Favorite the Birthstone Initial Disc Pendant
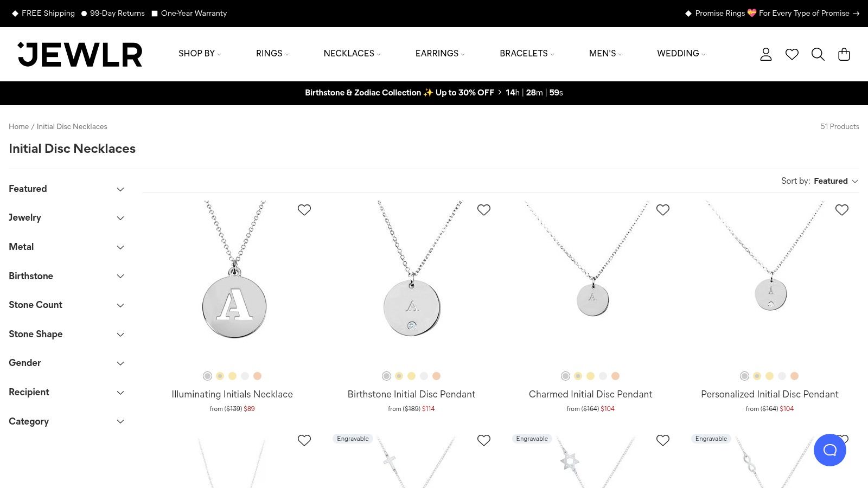 click(484, 210)
